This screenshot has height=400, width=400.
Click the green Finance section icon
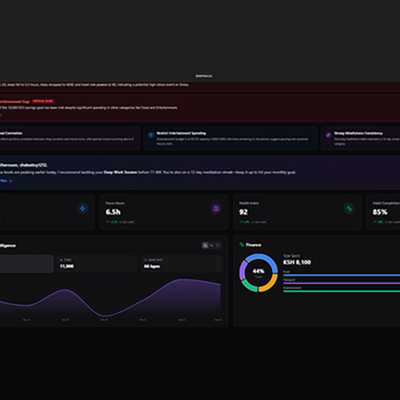[x=242, y=245]
